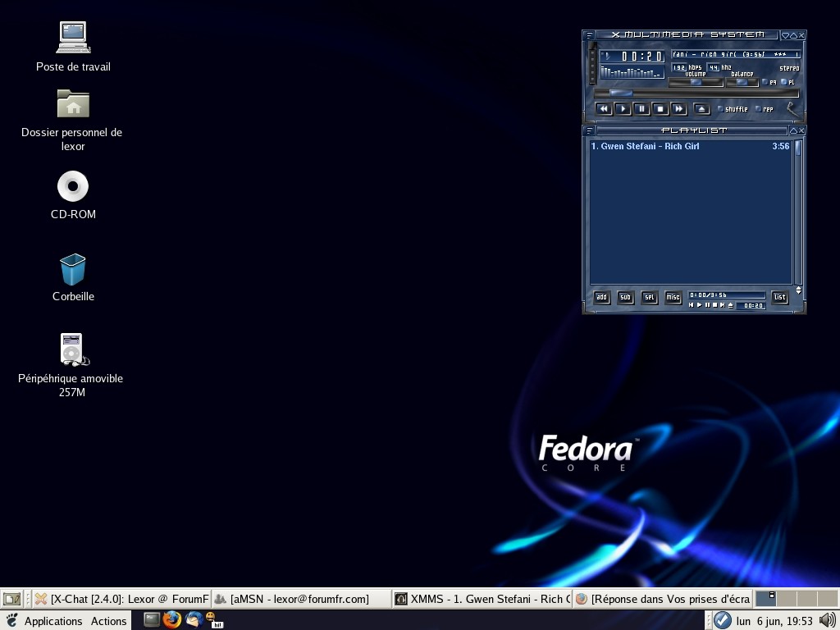Toggle the playlist (pl) window button
Viewport: 840px width, 630px height.
tap(788, 82)
